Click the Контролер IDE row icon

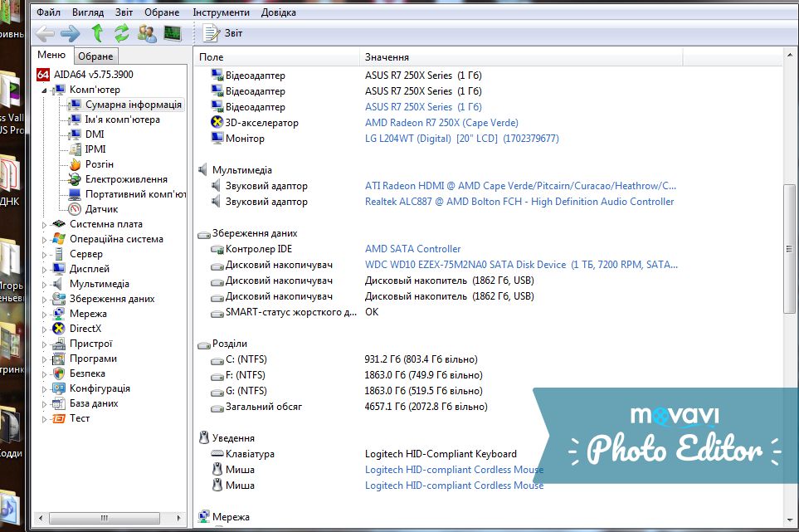[217, 249]
